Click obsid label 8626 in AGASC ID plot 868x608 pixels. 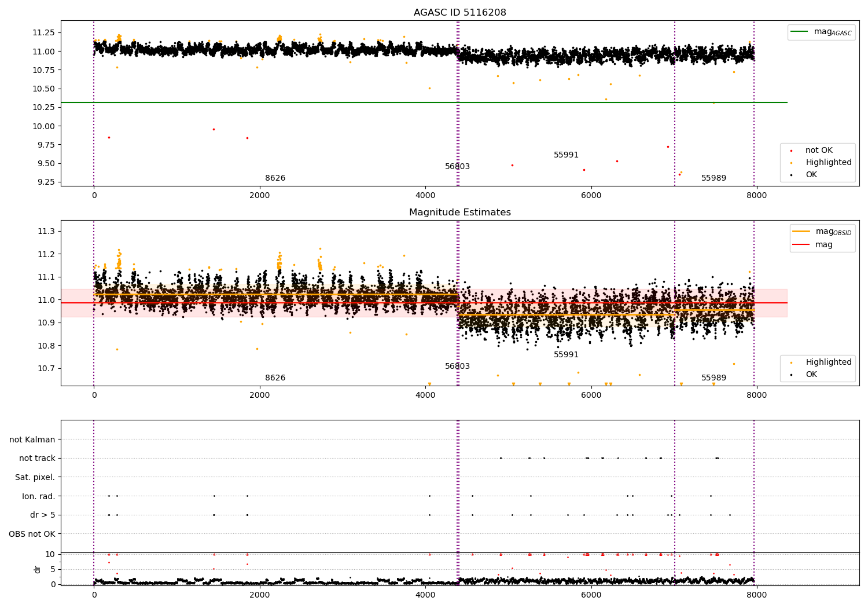[x=275, y=178]
